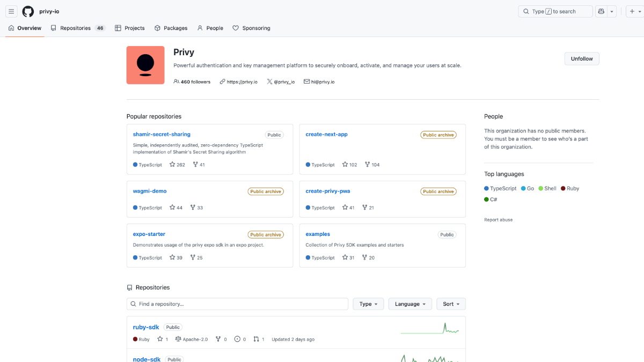
Task: Open the shamir-secret-sharing repository
Action: 162,134
